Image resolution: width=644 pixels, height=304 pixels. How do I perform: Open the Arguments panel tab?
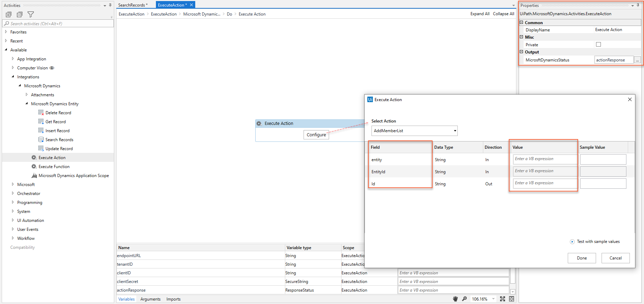[150, 299]
